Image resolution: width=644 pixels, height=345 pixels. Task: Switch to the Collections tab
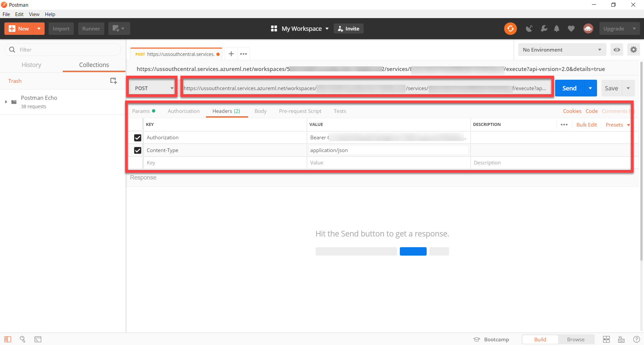94,65
